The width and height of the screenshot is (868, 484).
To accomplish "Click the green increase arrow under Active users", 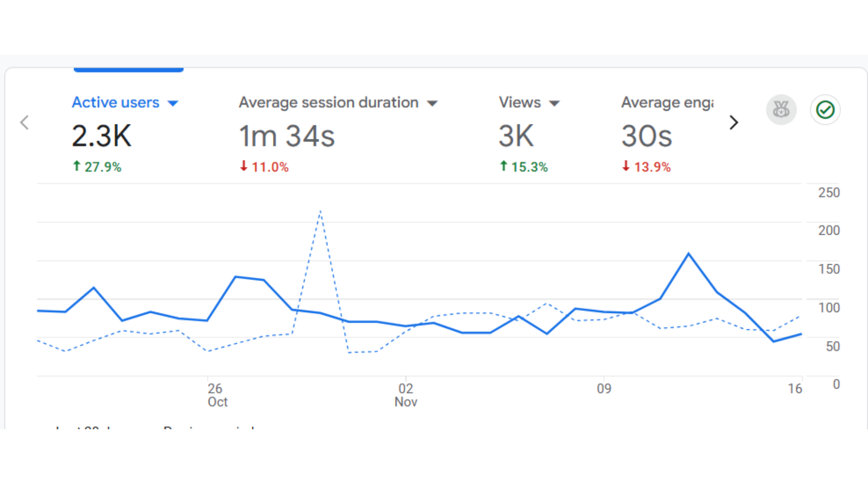I will 77,166.
